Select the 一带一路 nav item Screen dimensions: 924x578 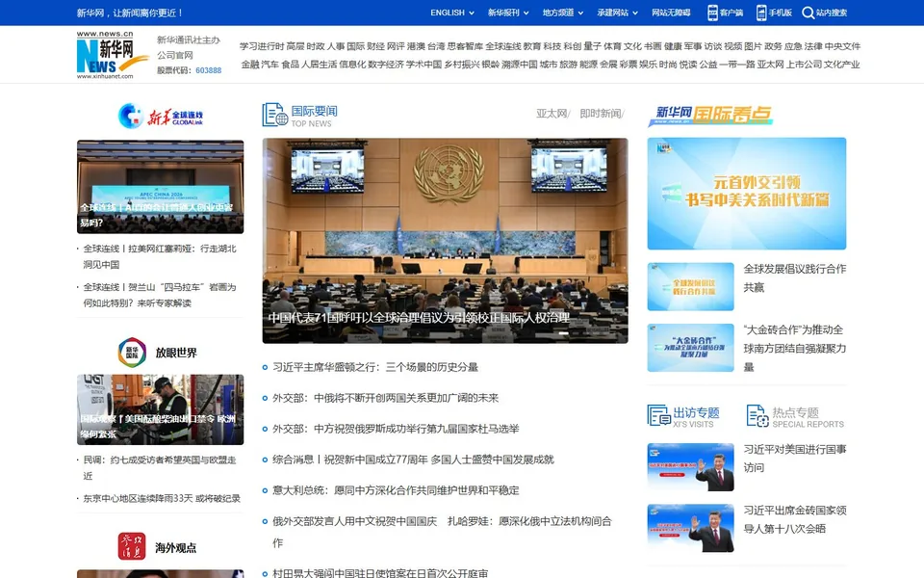tap(736, 65)
